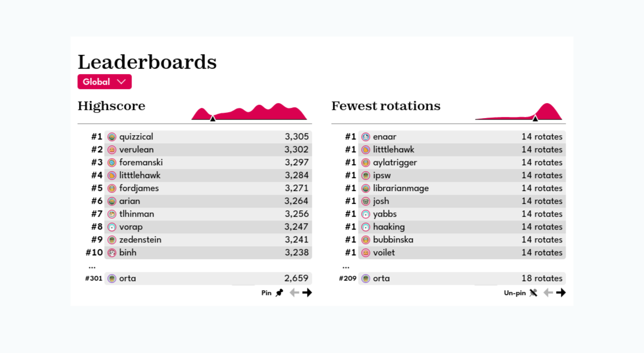Open the Global leaderboard dropdown
The width and height of the screenshot is (644, 353).
(104, 82)
